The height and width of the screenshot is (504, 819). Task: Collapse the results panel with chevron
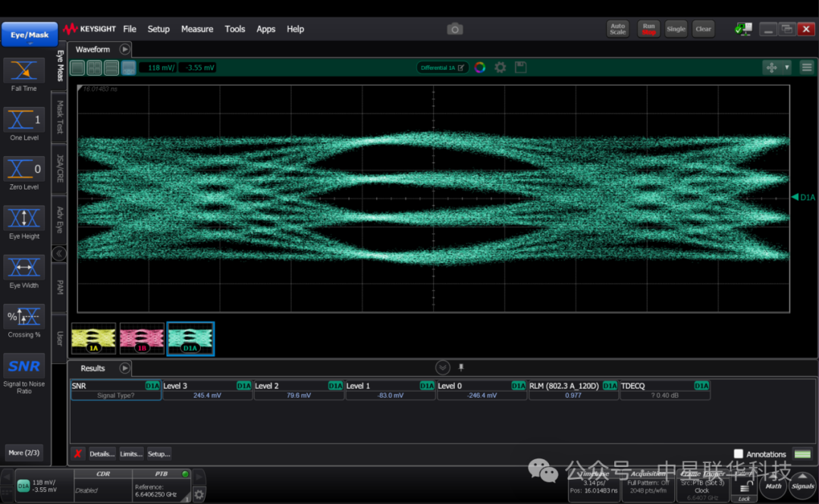(442, 368)
